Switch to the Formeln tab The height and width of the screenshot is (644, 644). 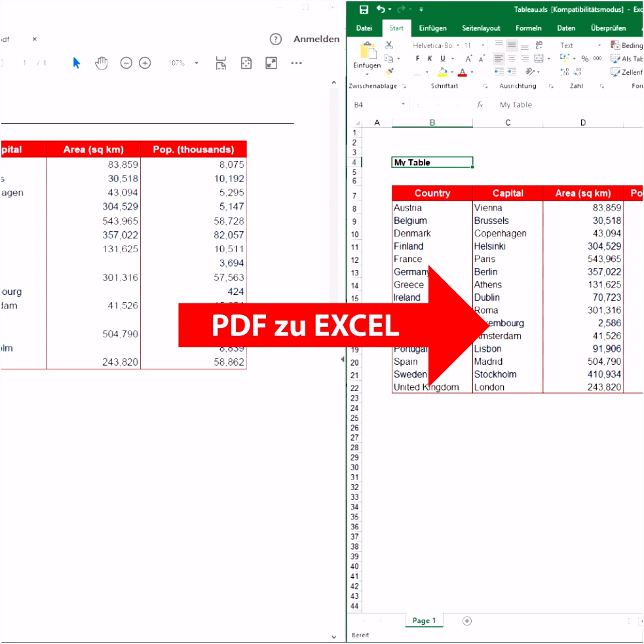[529, 28]
